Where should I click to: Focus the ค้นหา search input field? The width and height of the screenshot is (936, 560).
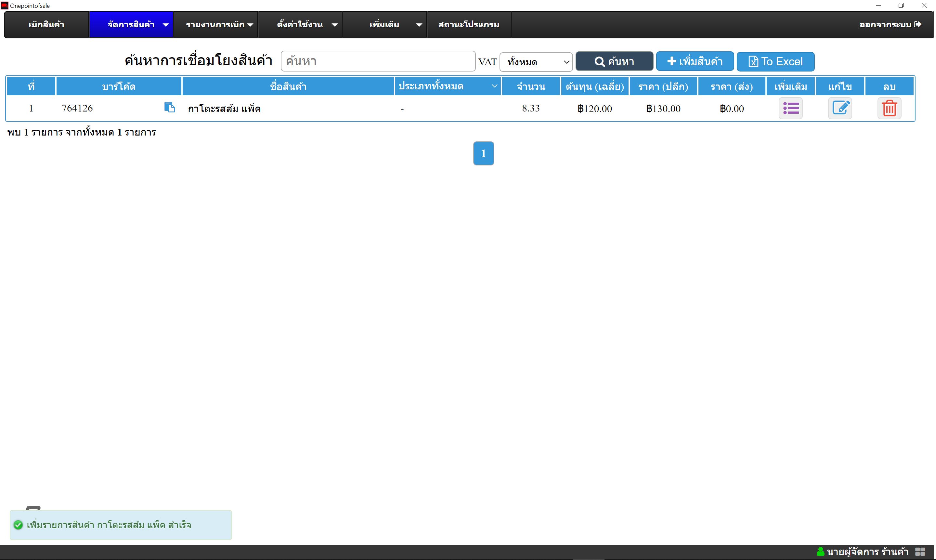(378, 61)
